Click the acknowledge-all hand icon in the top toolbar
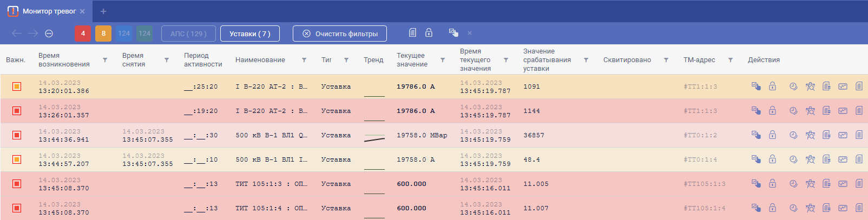 tap(453, 33)
